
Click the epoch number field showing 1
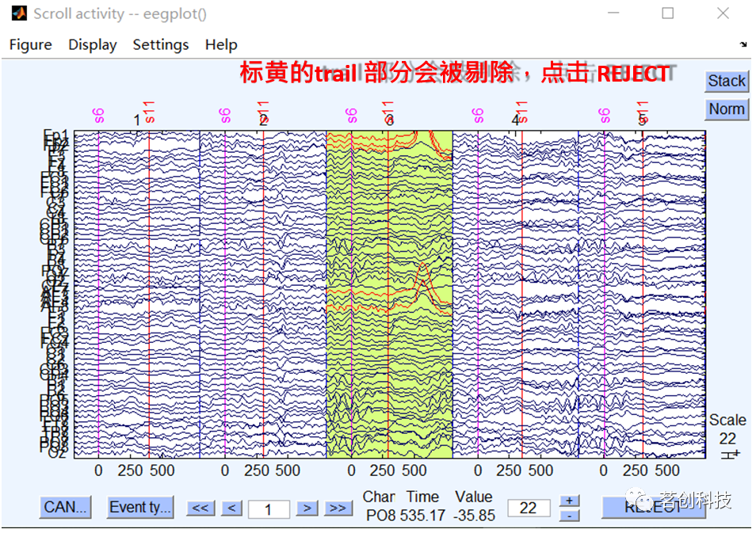point(269,509)
